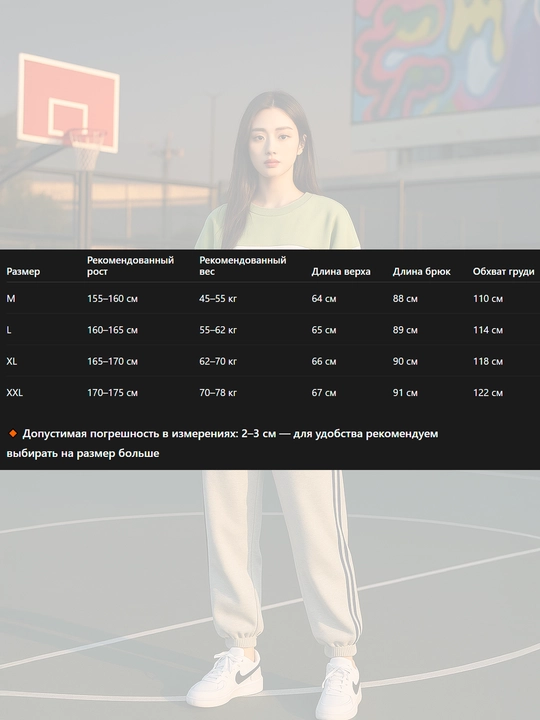Select the size M row label
Image resolution: width=540 pixels, height=720 pixels.
pyautogui.click(x=11, y=298)
